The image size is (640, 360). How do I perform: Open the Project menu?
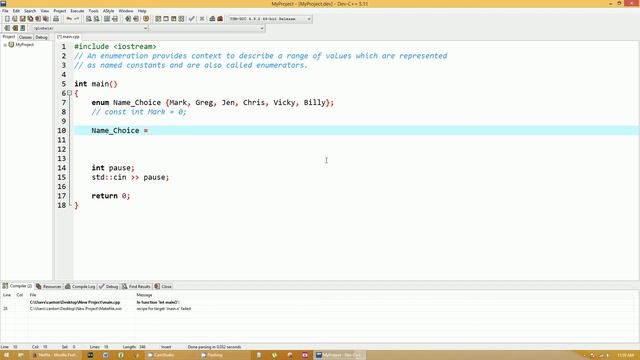point(60,11)
